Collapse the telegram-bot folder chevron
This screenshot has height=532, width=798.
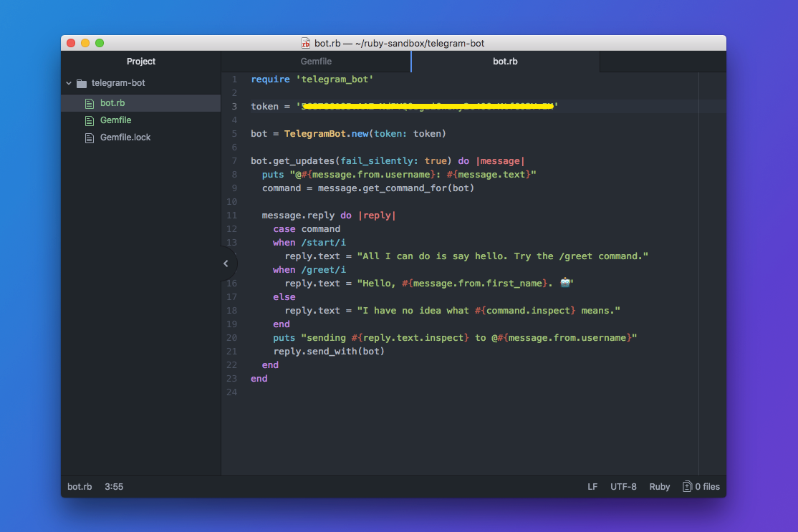point(69,83)
